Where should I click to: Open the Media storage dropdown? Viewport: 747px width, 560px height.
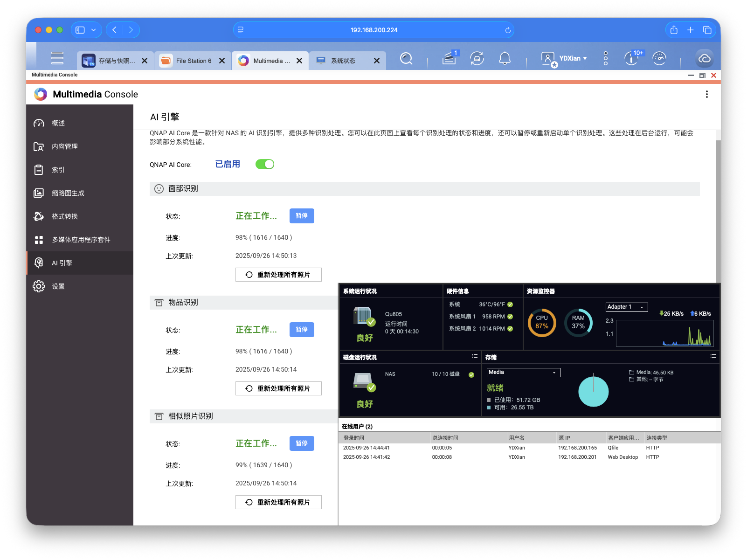[x=523, y=372]
